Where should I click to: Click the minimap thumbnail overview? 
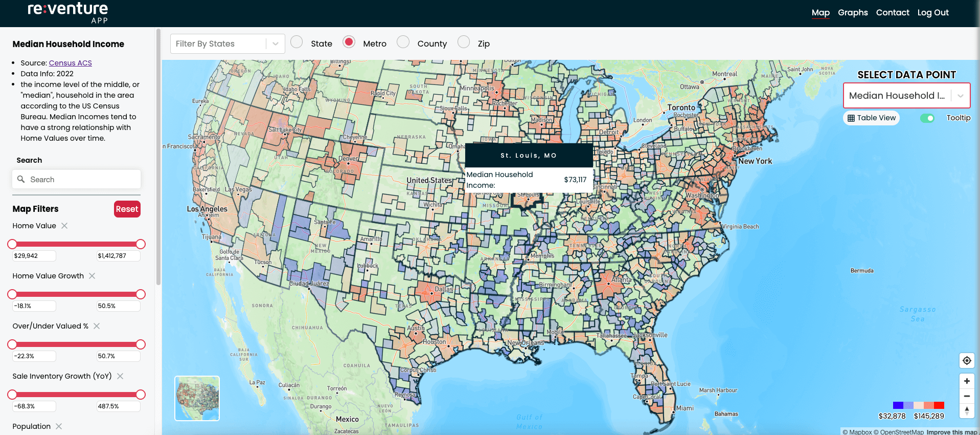click(197, 398)
